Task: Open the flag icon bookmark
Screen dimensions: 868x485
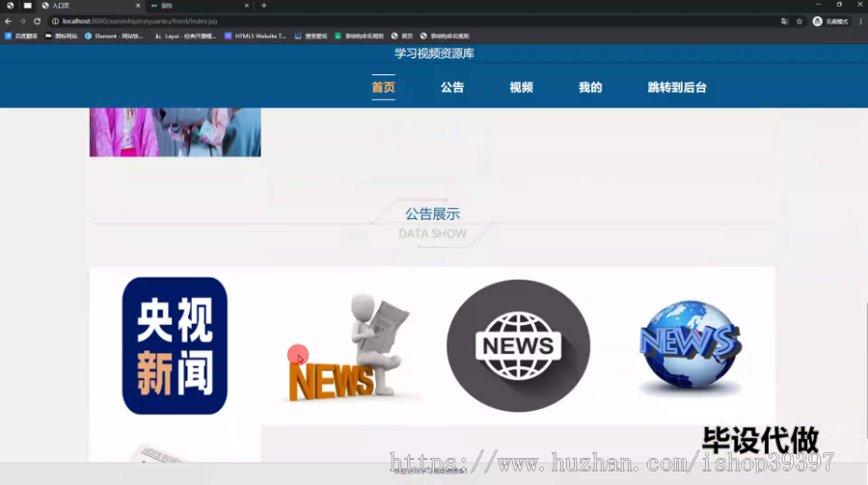Action: pos(61,36)
